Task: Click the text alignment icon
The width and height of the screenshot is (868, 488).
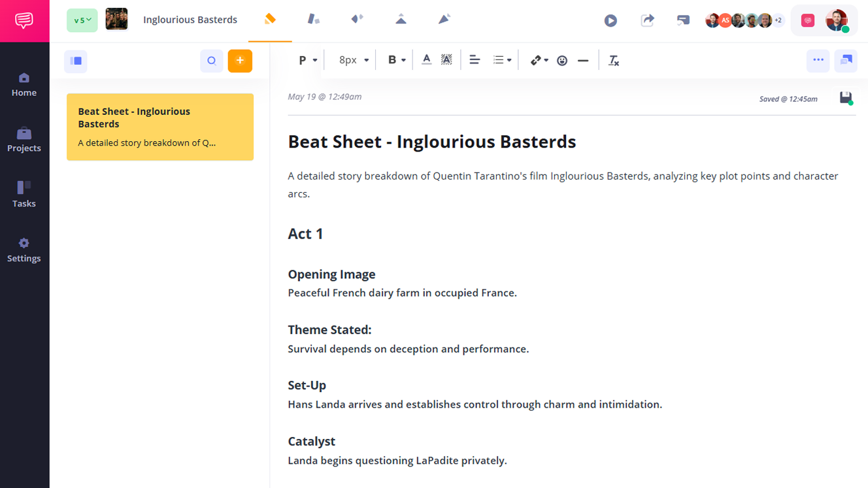Action: (x=475, y=60)
